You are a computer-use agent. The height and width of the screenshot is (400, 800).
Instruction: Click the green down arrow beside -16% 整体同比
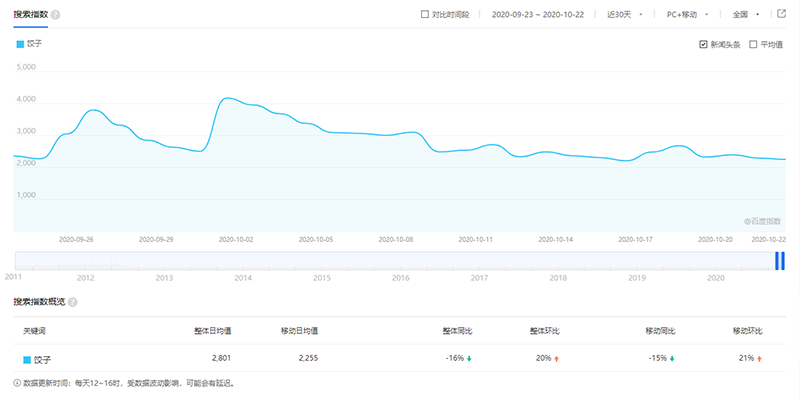click(469, 358)
